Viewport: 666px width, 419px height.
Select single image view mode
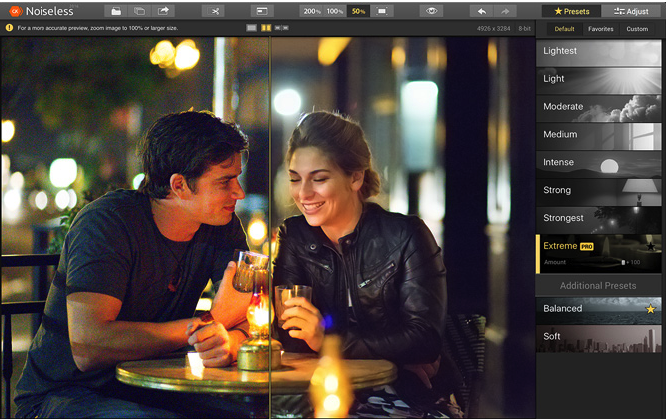tap(251, 28)
